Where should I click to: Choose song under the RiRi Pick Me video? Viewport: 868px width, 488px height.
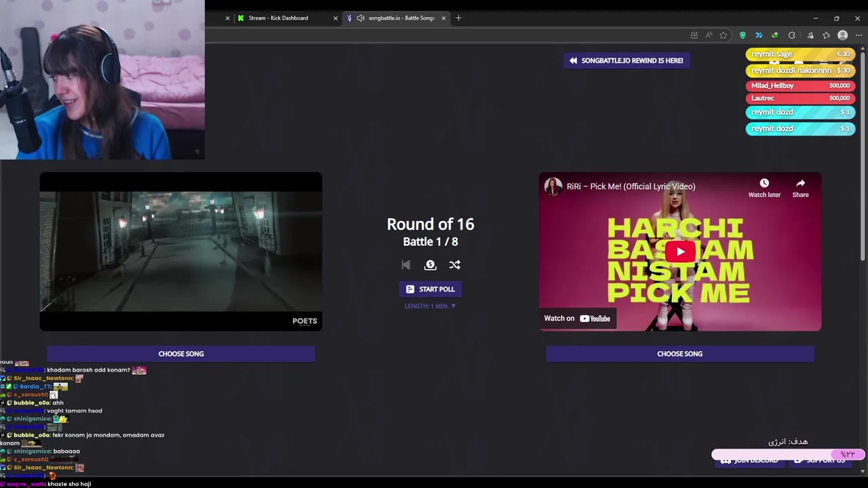pyautogui.click(x=679, y=354)
